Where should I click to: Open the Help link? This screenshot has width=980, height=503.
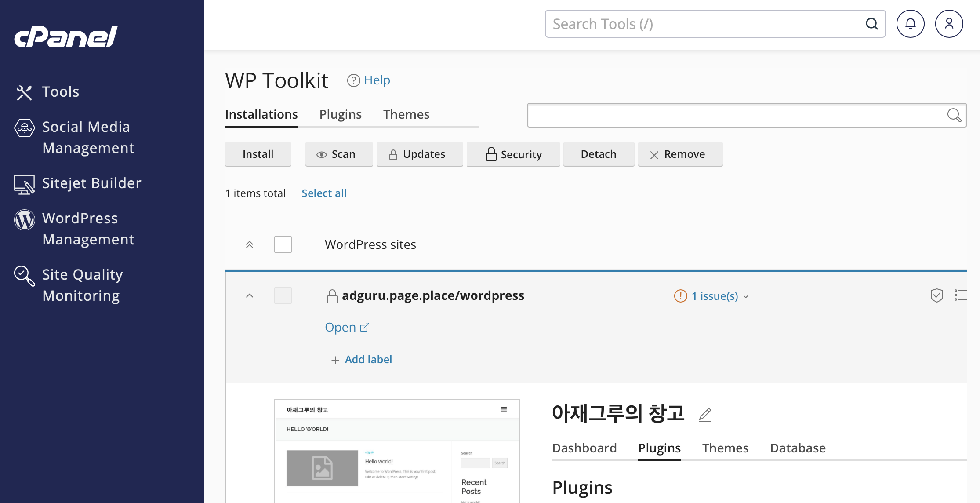[377, 80]
